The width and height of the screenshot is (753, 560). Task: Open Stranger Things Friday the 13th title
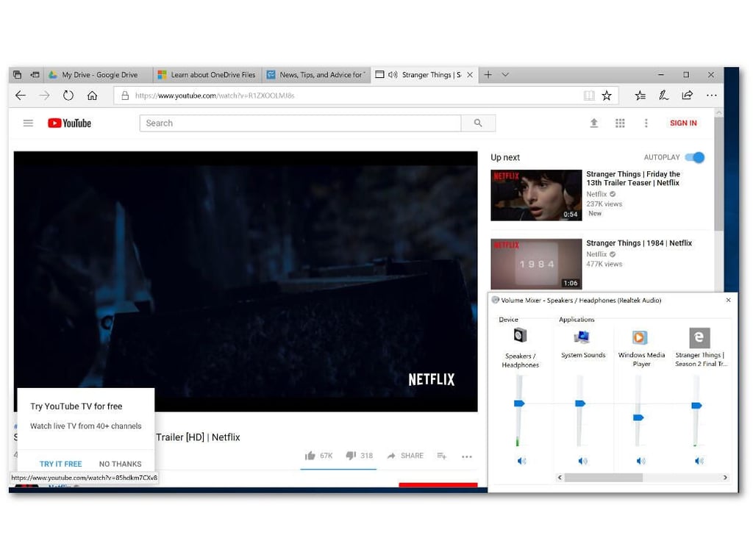[633, 179]
